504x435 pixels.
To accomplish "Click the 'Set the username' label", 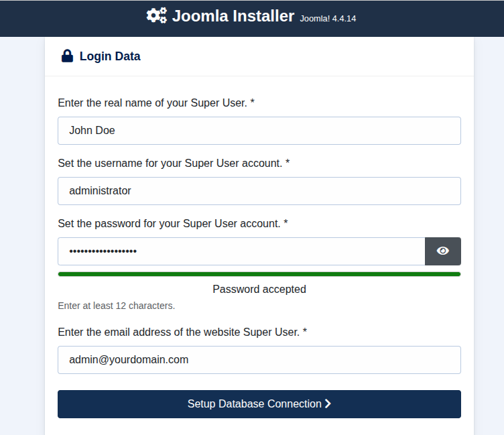I will pos(174,164).
